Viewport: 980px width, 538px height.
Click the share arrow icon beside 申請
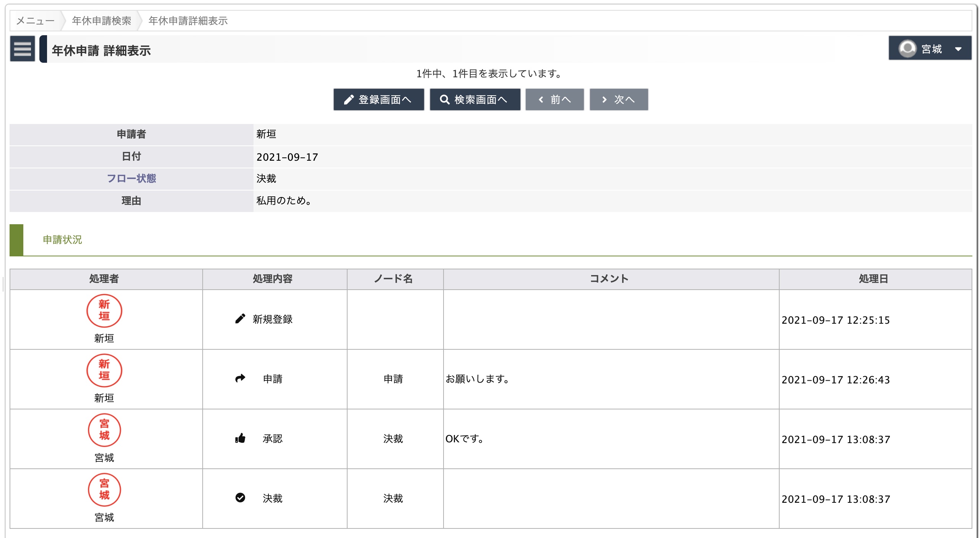click(x=240, y=378)
